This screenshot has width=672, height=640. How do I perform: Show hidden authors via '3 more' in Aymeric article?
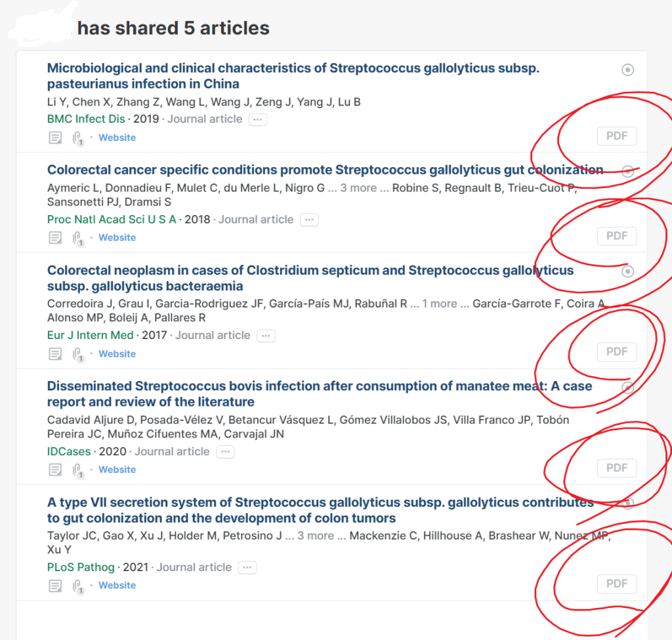point(358,188)
